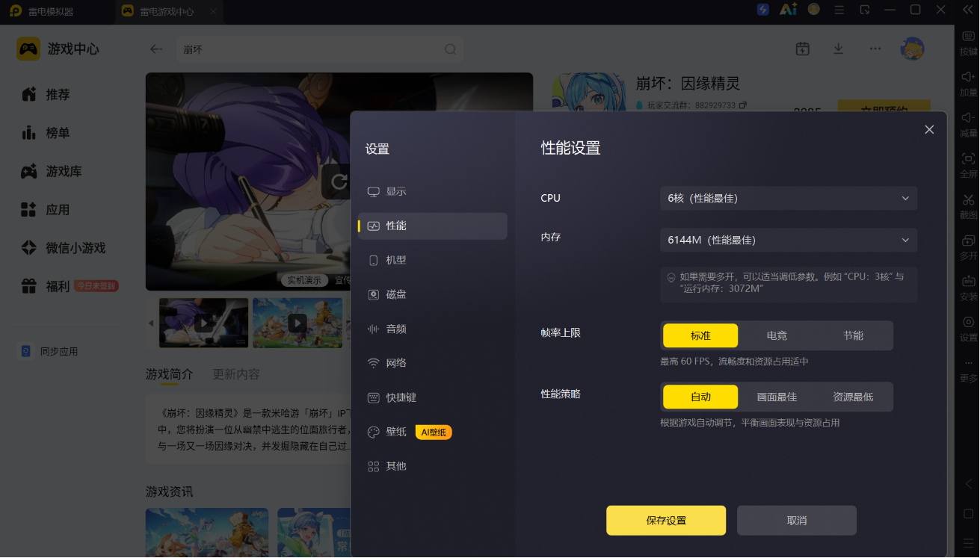The height and width of the screenshot is (558, 980).
Task: Click the 保存设置 button
Action: (x=666, y=521)
